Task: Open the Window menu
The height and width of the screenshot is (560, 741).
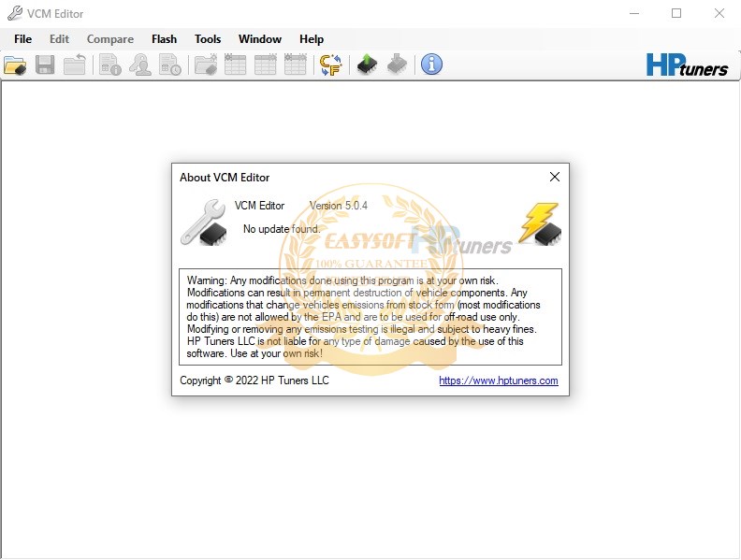Action: click(260, 39)
